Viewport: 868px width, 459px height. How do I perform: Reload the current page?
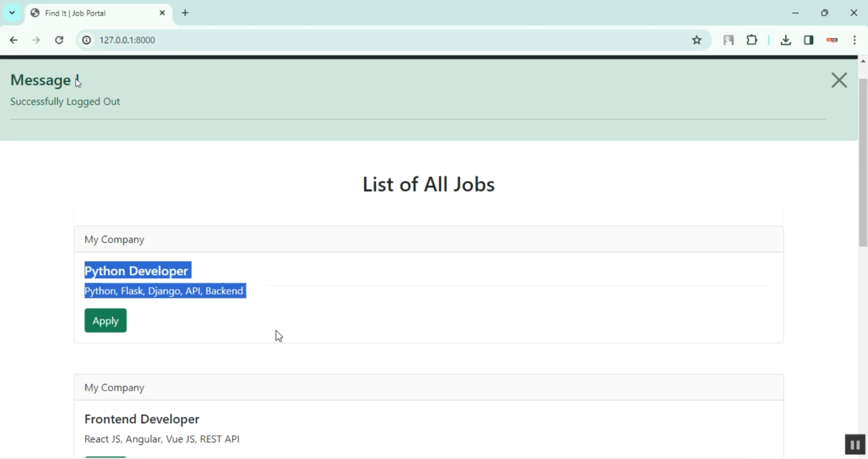click(x=59, y=40)
